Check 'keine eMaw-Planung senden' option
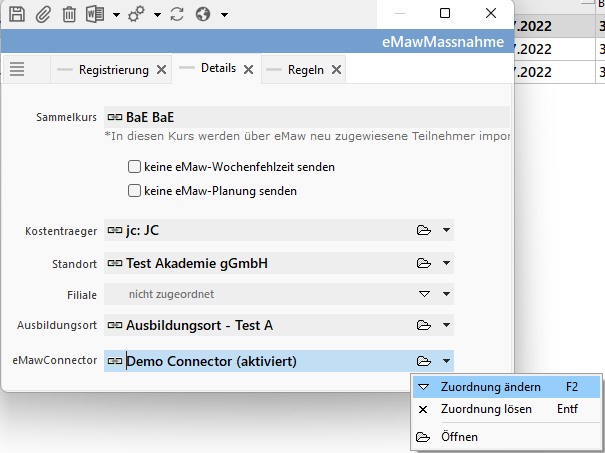This screenshot has height=453, width=605. click(135, 190)
